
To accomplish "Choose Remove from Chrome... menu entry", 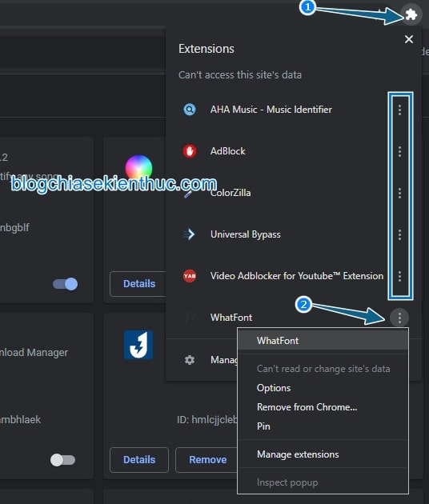I will [323, 407].
